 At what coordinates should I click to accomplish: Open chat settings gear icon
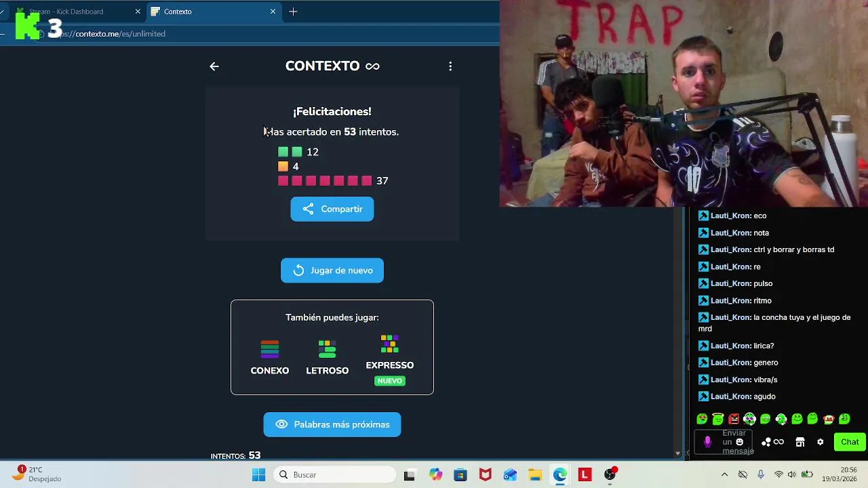[x=821, y=442]
